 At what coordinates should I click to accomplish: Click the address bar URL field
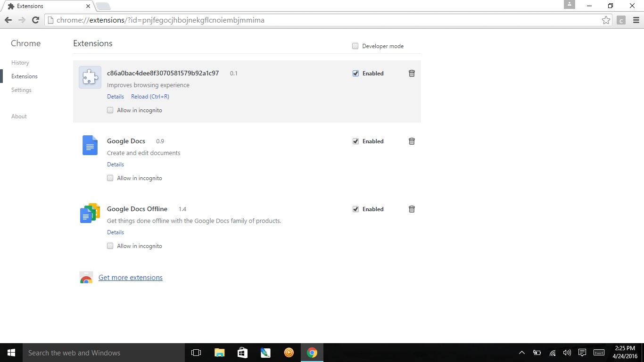coord(325,20)
